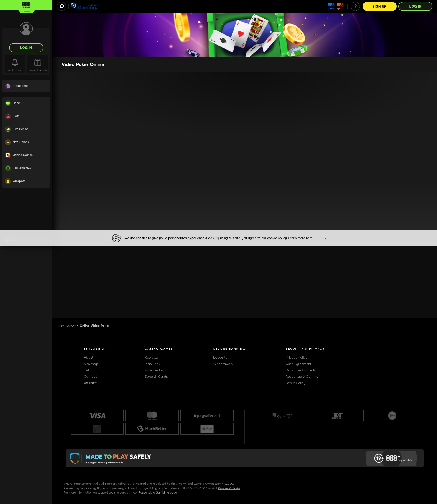Open Live Casino in the sidebar
The width and height of the screenshot is (437, 504).
click(x=26, y=129)
